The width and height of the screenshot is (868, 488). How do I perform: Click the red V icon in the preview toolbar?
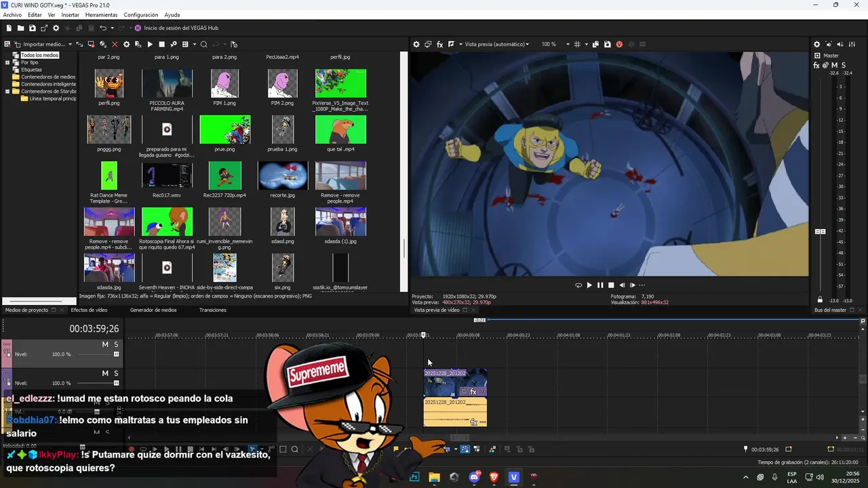tap(619, 44)
